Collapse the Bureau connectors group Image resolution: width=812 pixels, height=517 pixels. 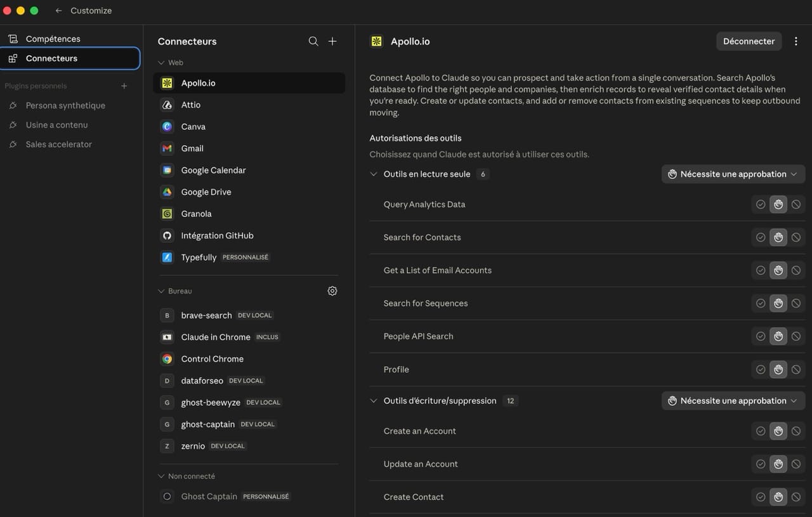(161, 291)
